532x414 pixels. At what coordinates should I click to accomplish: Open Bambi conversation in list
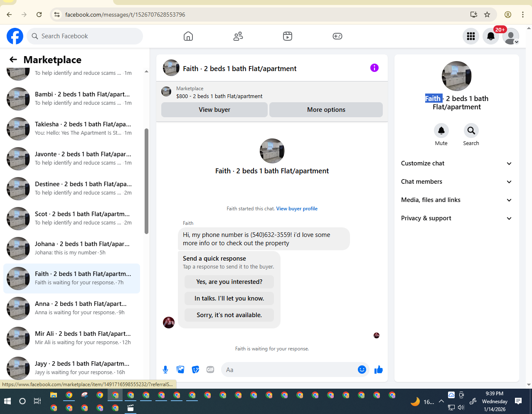coord(71,99)
